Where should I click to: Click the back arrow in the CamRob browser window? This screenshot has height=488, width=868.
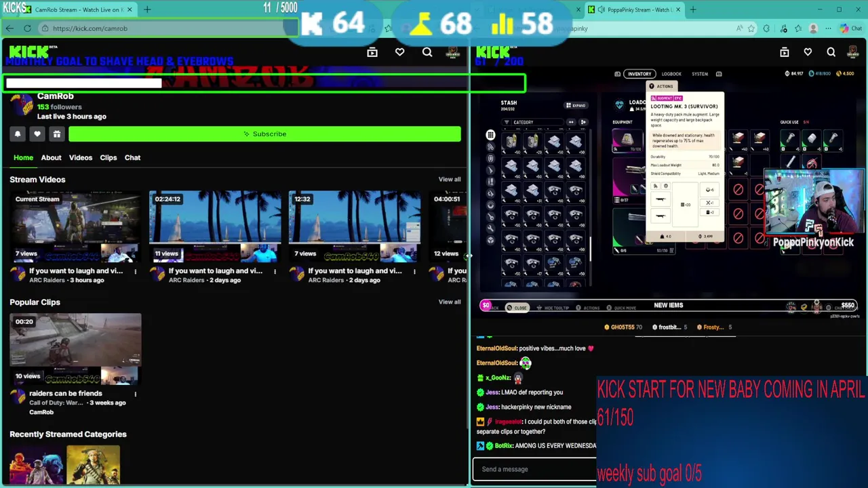[x=9, y=28]
